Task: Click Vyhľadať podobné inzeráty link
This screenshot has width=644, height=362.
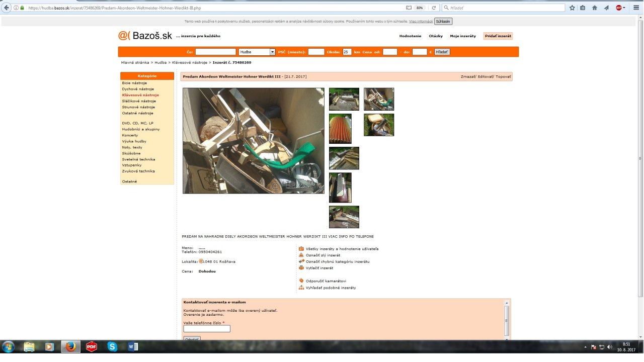Action: tap(331, 288)
